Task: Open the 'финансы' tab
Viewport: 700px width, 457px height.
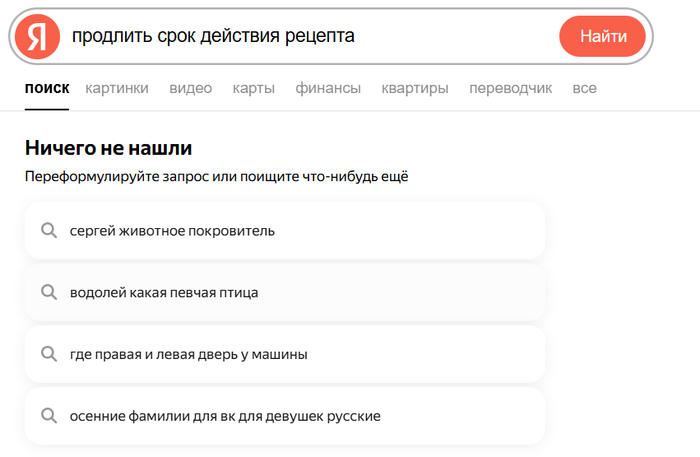Action: click(x=328, y=88)
